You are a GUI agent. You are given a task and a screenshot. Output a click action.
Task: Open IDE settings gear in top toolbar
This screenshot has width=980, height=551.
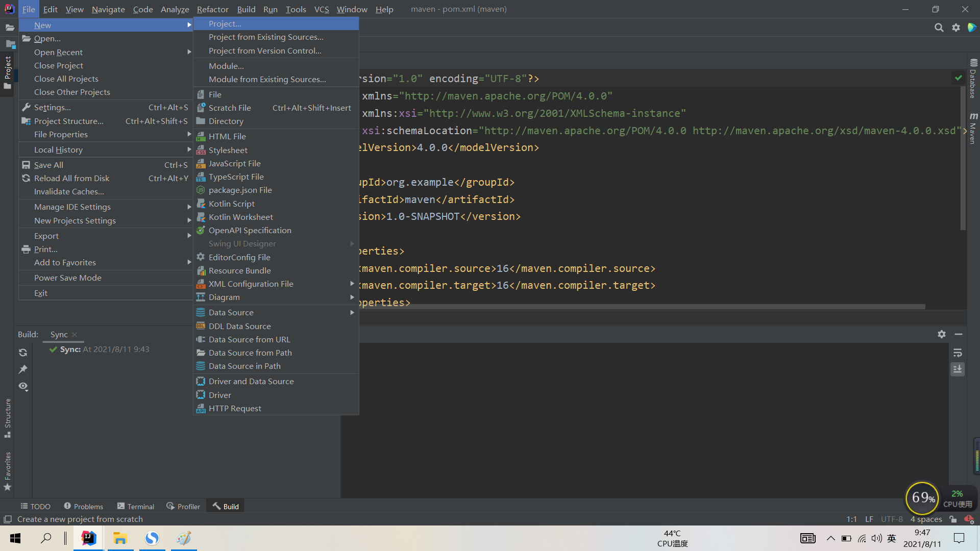click(x=956, y=28)
